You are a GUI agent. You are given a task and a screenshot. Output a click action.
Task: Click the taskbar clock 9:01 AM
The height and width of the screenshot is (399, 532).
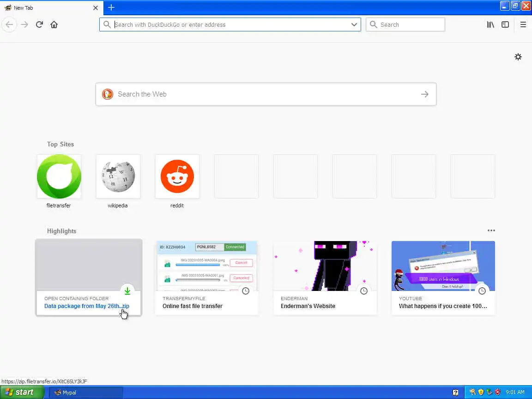pyautogui.click(x=515, y=392)
